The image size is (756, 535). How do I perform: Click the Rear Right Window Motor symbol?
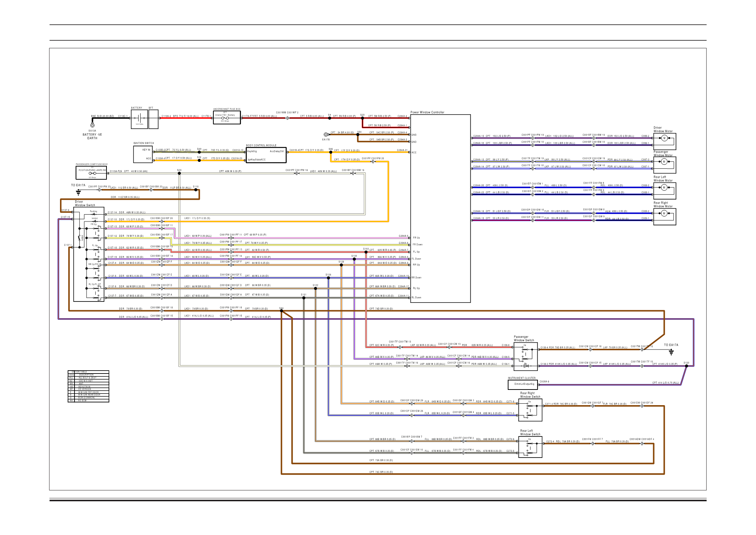click(664, 213)
